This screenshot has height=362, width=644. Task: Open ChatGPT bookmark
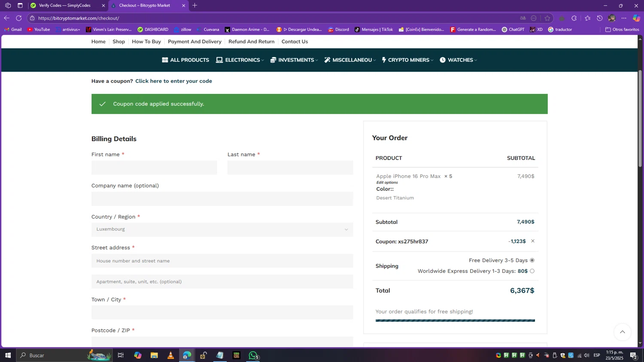point(513,30)
